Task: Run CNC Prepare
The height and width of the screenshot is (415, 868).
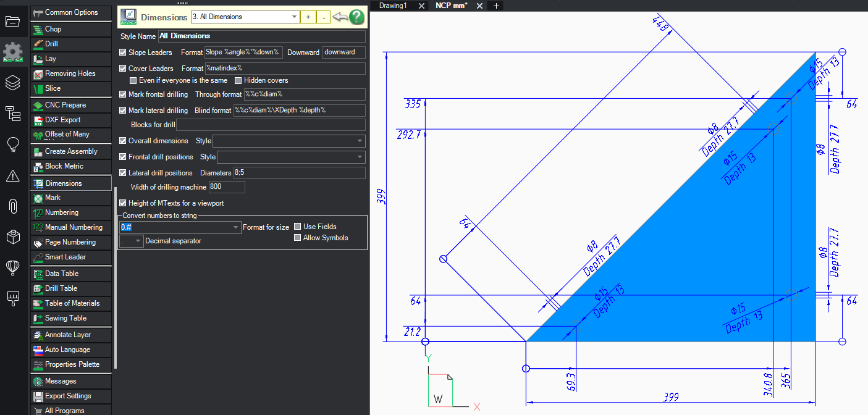Action: pyautogui.click(x=71, y=105)
